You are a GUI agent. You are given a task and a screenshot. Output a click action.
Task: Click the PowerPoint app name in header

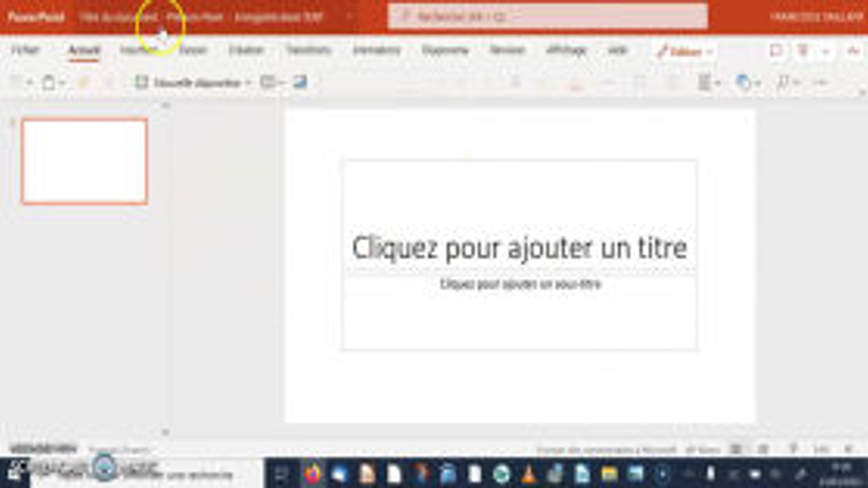(36, 17)
